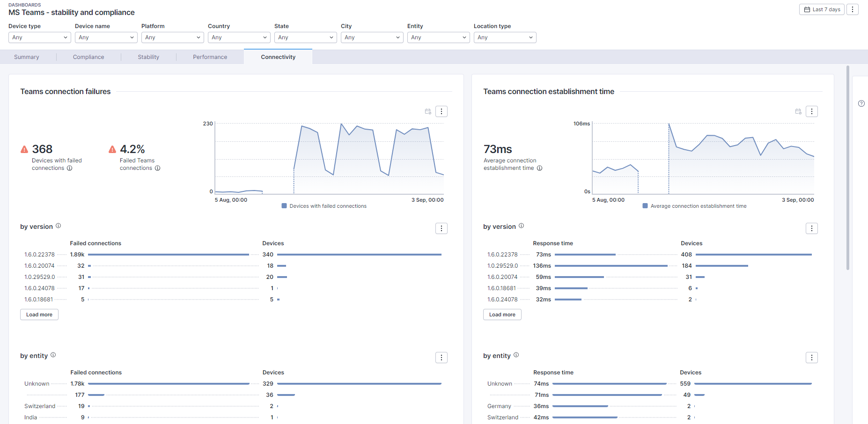Image resolution: width=868 pixels, height=424 pixels.
Task: Select India in failed connections by entity
Action: pos(30,417)
